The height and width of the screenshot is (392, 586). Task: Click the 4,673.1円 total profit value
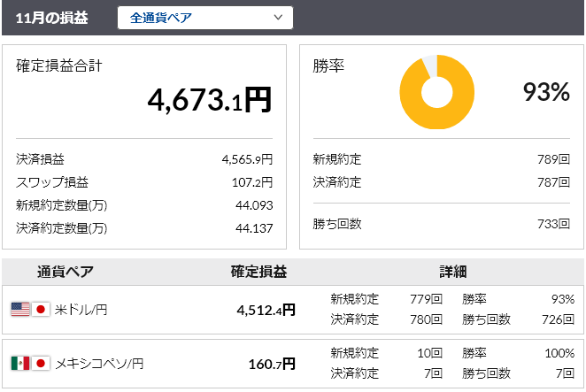tap(209, 100)
